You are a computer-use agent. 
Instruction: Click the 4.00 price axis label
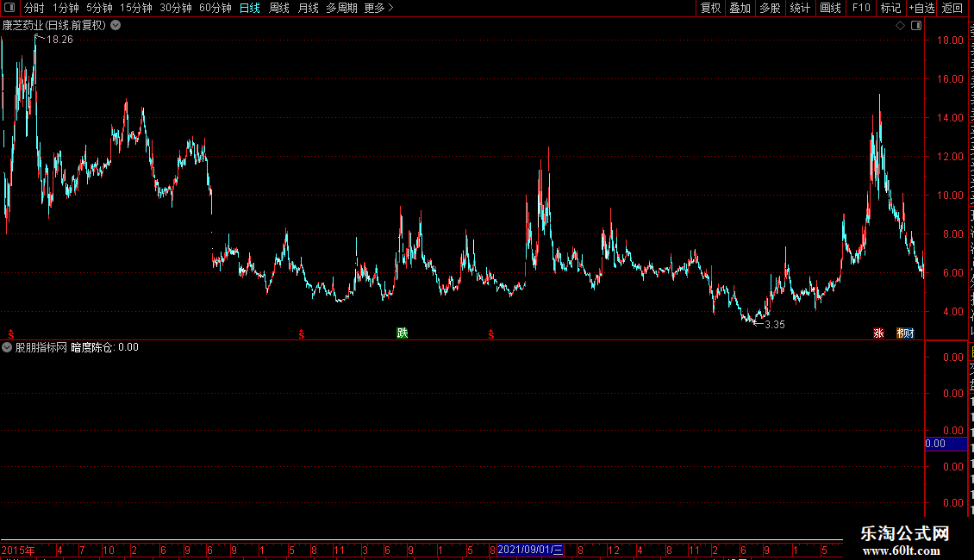point(952,312)
